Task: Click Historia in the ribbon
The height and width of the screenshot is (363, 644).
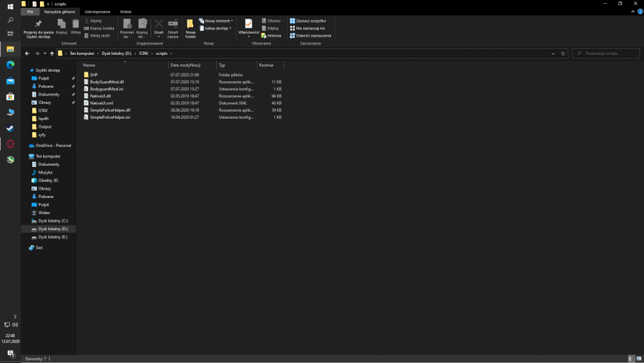Action: point(271,35)
